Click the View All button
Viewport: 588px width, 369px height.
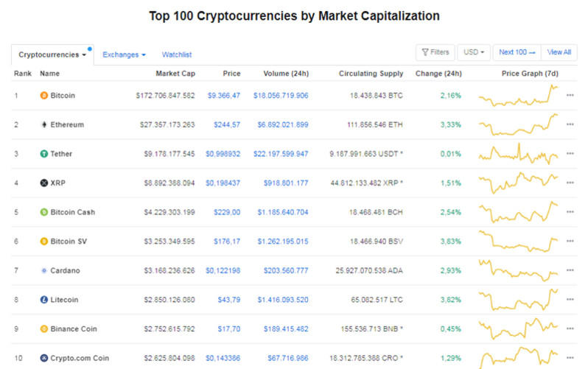(558, 52)
